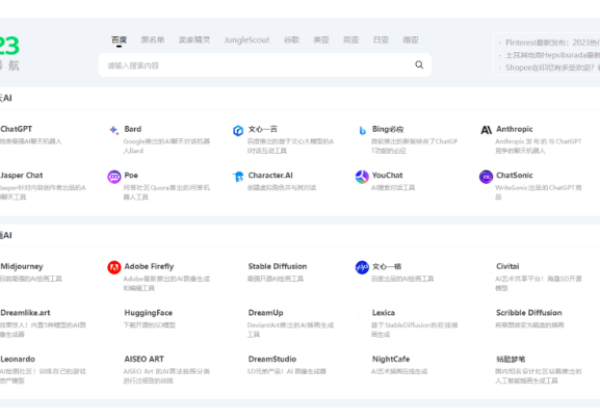Click the 文心一格 blue icon

(362, 267)
